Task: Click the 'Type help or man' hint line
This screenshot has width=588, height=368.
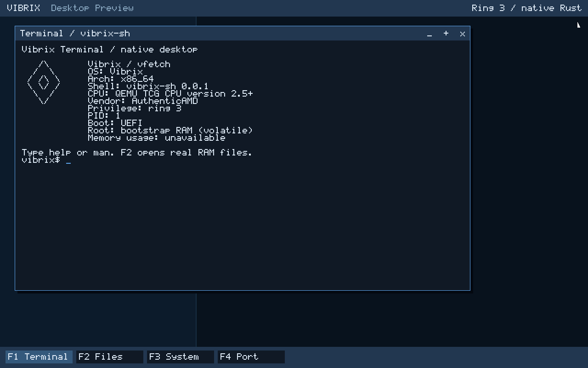Action: (x=137, y=153)
